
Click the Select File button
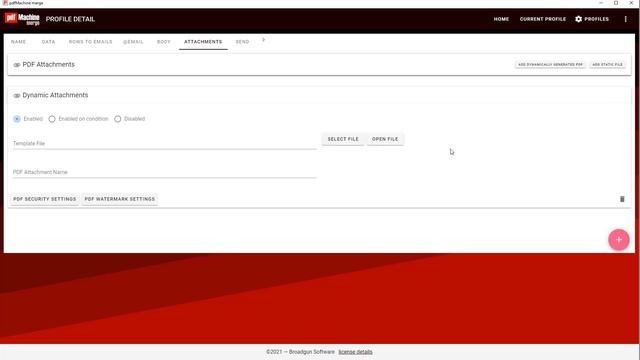pyautogui.click(x=343, y=139)
